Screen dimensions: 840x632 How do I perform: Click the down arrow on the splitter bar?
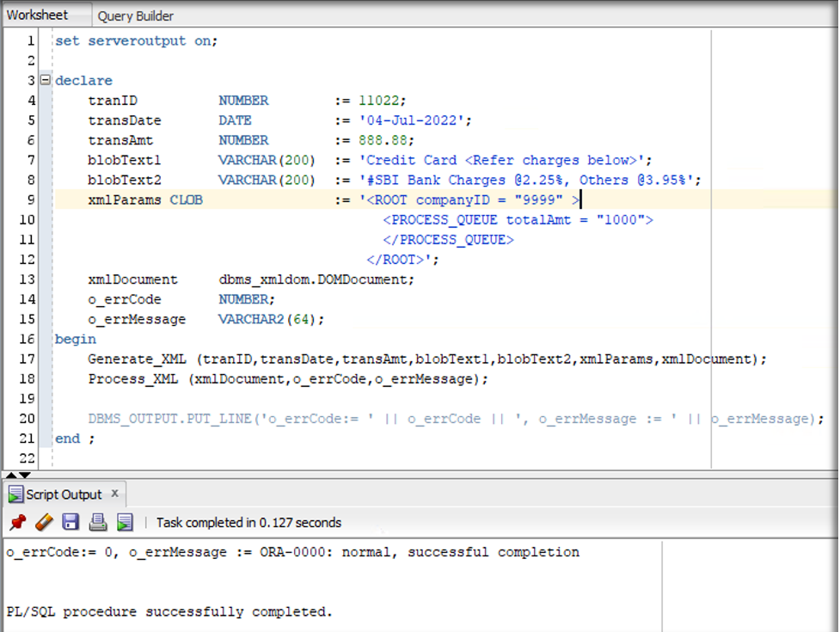(25, 475)
